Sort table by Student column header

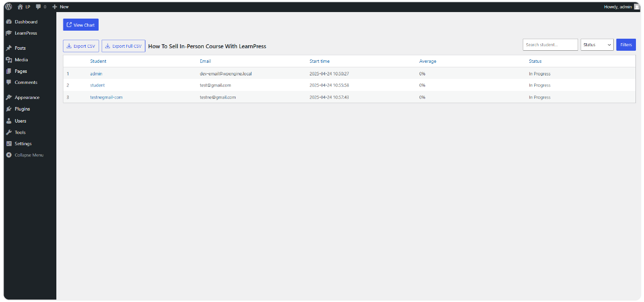pos(98,61)
